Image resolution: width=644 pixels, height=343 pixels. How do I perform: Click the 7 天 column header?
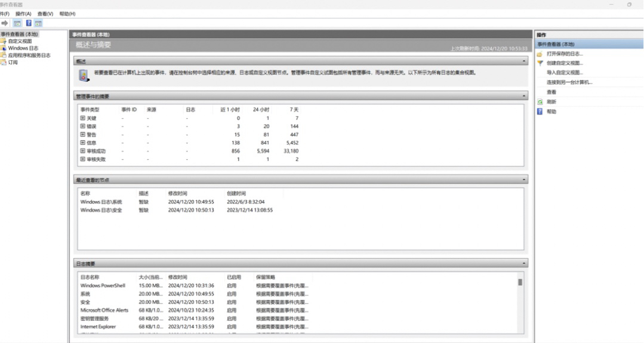[x=294, y=110]
